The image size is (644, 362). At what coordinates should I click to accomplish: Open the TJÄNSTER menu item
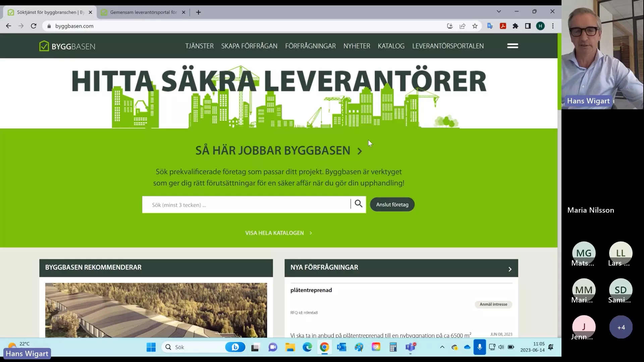point(199,46)
